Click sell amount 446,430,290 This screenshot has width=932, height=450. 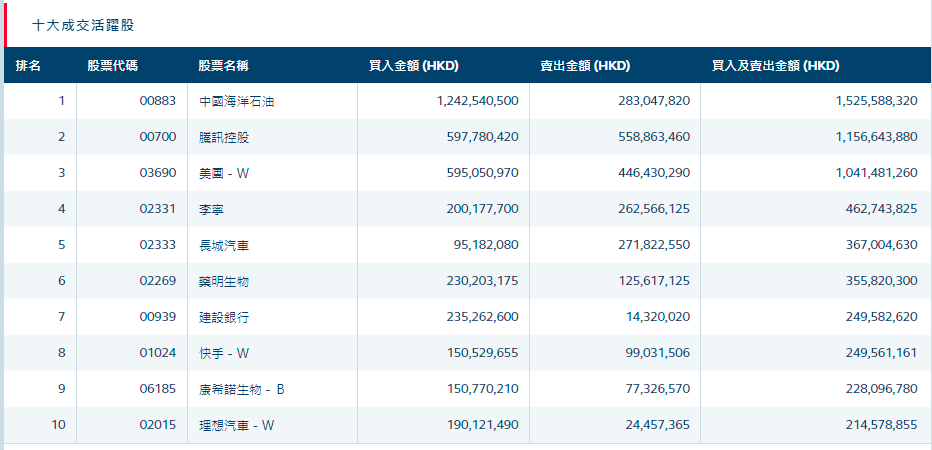[x=653, y=173]
